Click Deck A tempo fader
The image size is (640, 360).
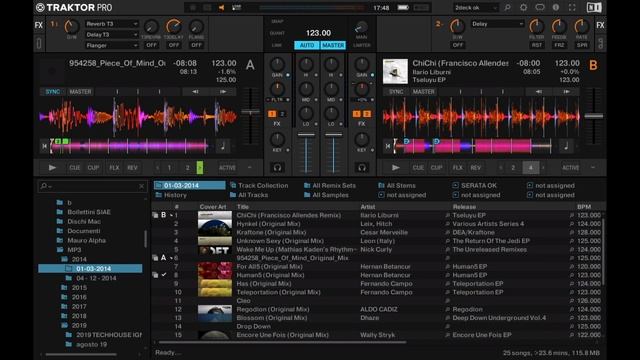click(250, 111)
